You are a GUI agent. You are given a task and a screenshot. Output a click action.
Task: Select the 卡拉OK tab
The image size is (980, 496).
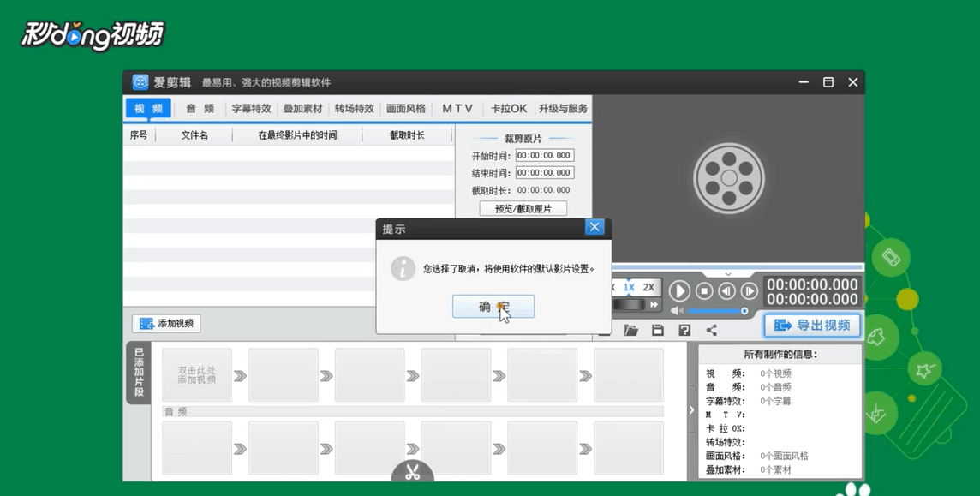click(509, 108)
